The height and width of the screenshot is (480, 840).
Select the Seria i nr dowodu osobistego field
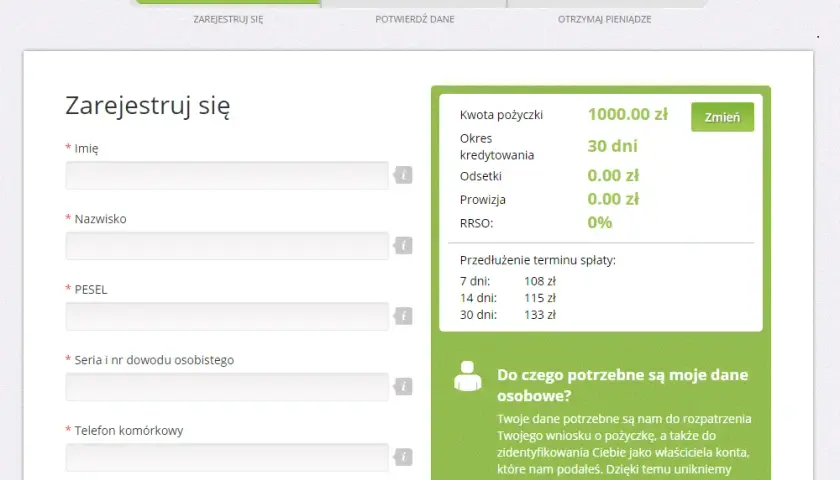(x=227, y=387)
